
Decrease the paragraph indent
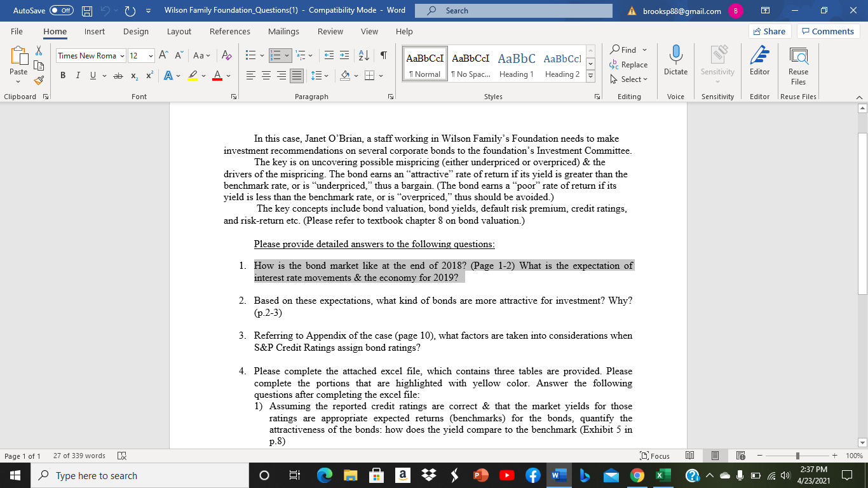[329, 56]
